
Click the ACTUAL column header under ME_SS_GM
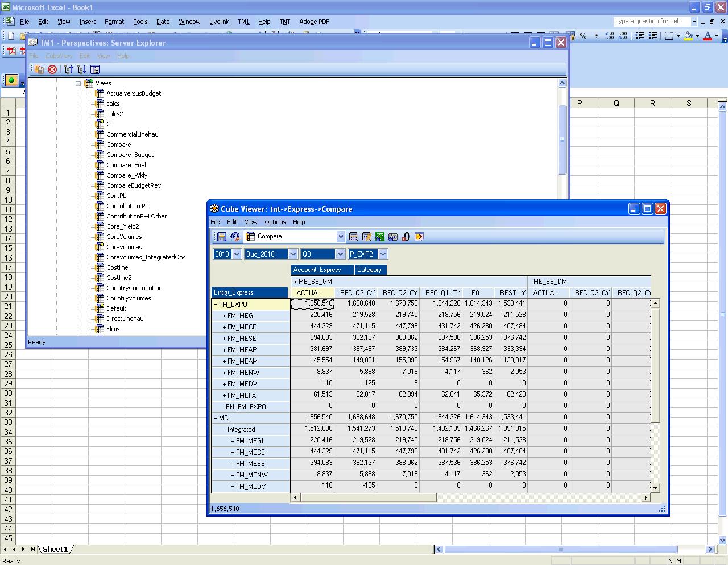point(312,293)
